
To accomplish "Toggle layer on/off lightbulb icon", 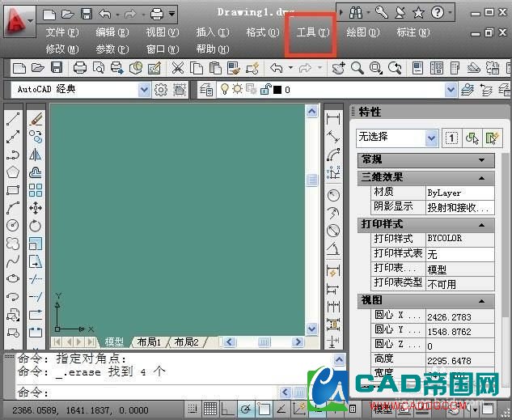I will tap(225, 89).
